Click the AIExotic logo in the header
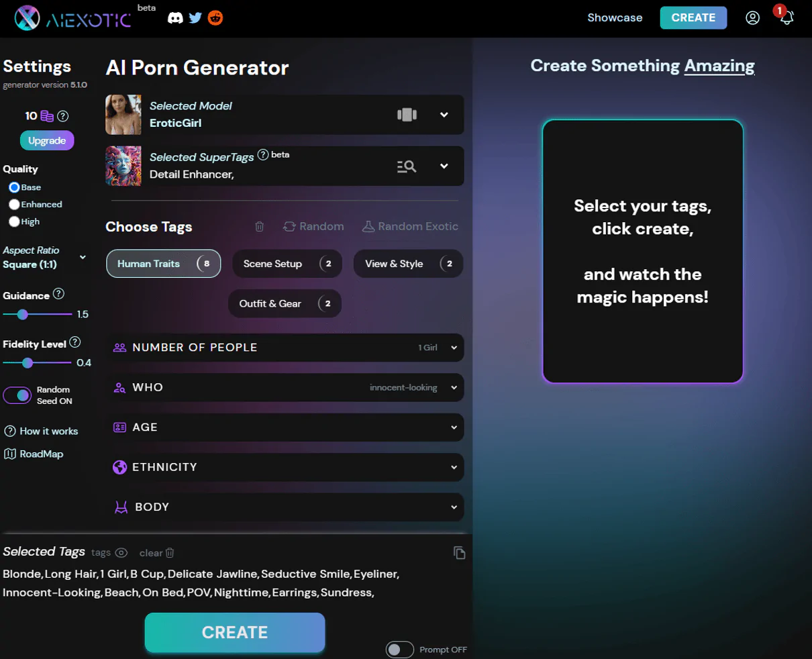This screenshot has height=659, width=812. [x=72, y=18]
